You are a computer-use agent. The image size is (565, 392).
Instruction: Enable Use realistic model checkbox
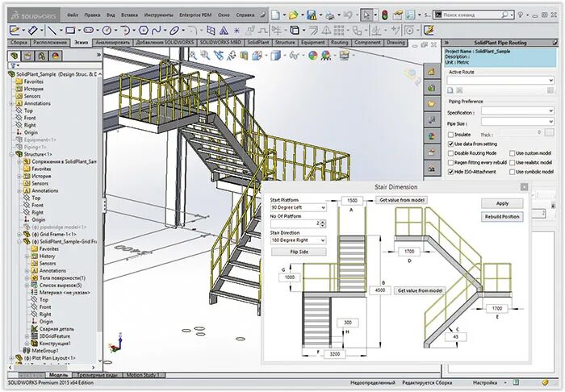(512, 163)
